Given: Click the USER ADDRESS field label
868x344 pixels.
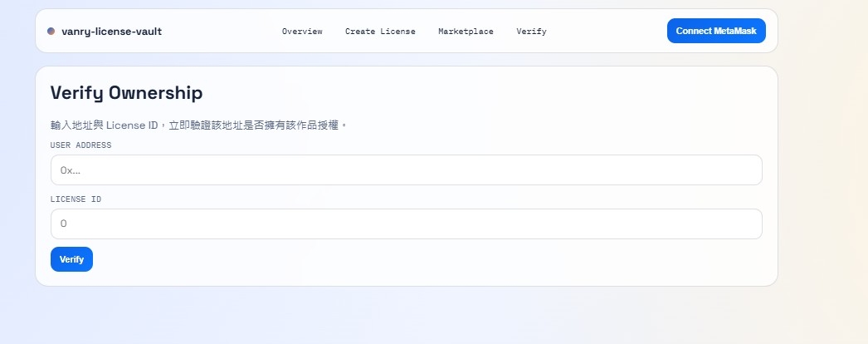Looking at the screenshot, I should click(80, 145).
